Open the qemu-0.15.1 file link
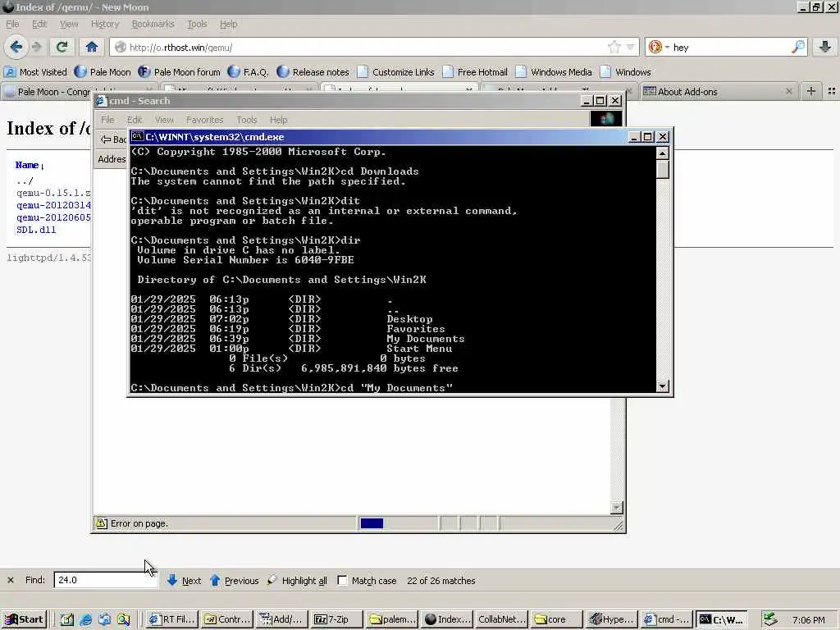The image size is (840, 630). click(53, 193)
